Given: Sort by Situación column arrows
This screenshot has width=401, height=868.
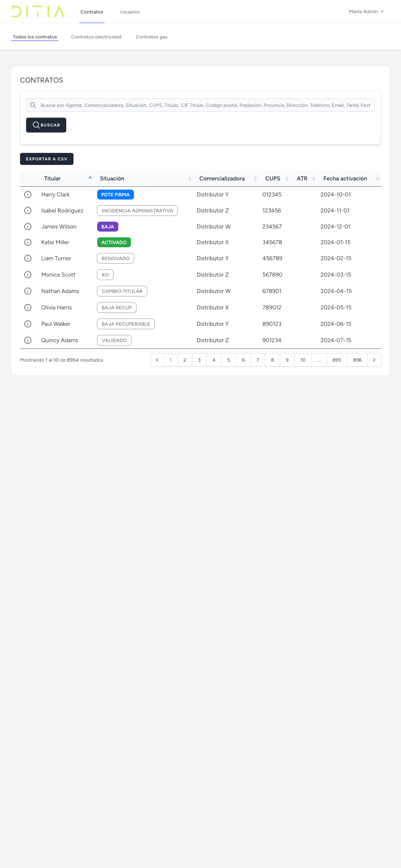Looking at the screenshot, I should point(189,179).
